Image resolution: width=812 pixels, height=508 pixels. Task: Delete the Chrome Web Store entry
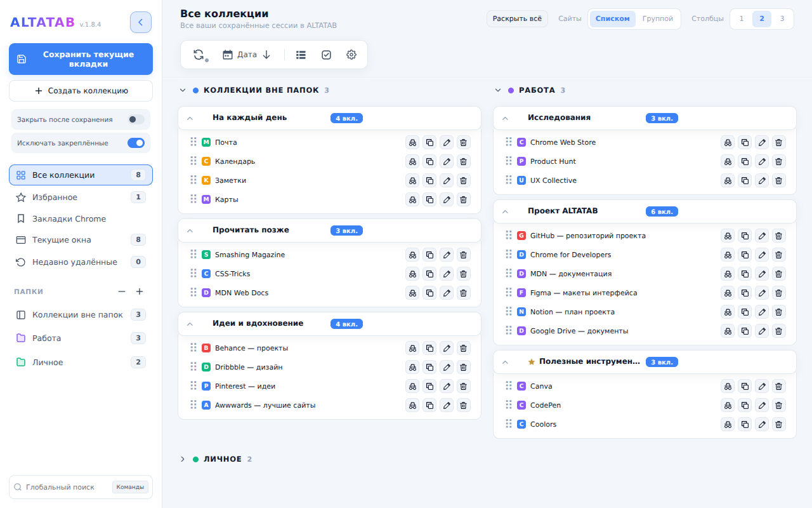tap(779, 142)
